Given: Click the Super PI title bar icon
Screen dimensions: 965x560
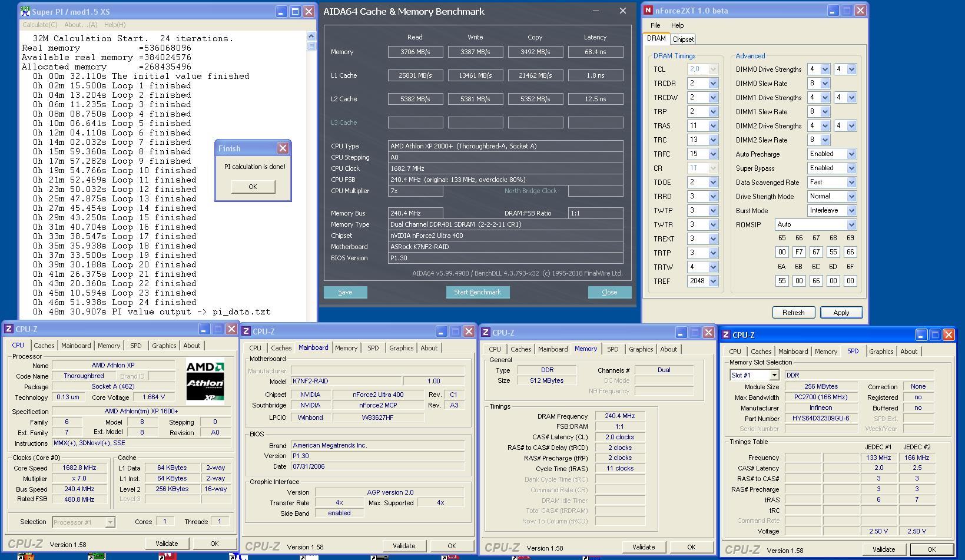Looking at the screenshot, I should 25,11.
